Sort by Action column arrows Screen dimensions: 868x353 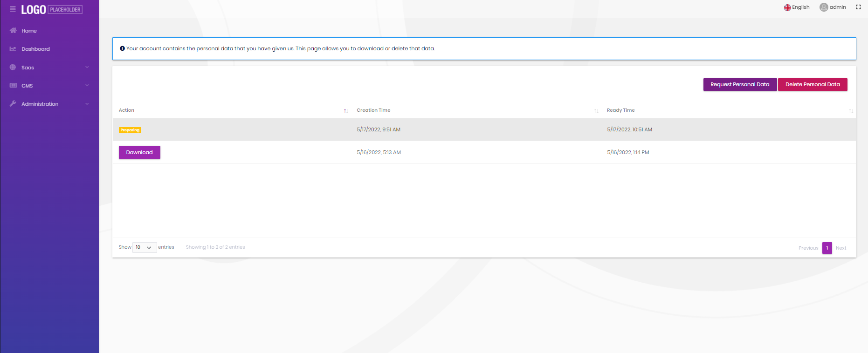point(346,111)
